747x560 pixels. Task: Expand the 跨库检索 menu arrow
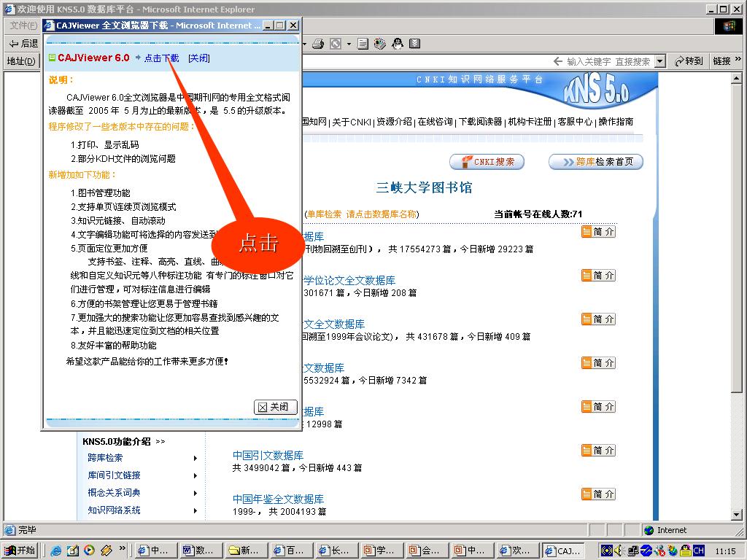click(x=196, y=458)
